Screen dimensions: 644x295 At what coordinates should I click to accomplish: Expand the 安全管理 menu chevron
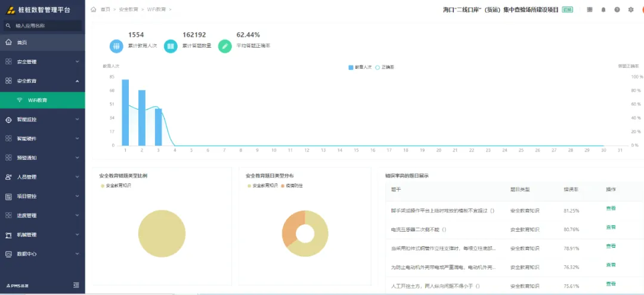pyautogui.click(x=77, y=61)
